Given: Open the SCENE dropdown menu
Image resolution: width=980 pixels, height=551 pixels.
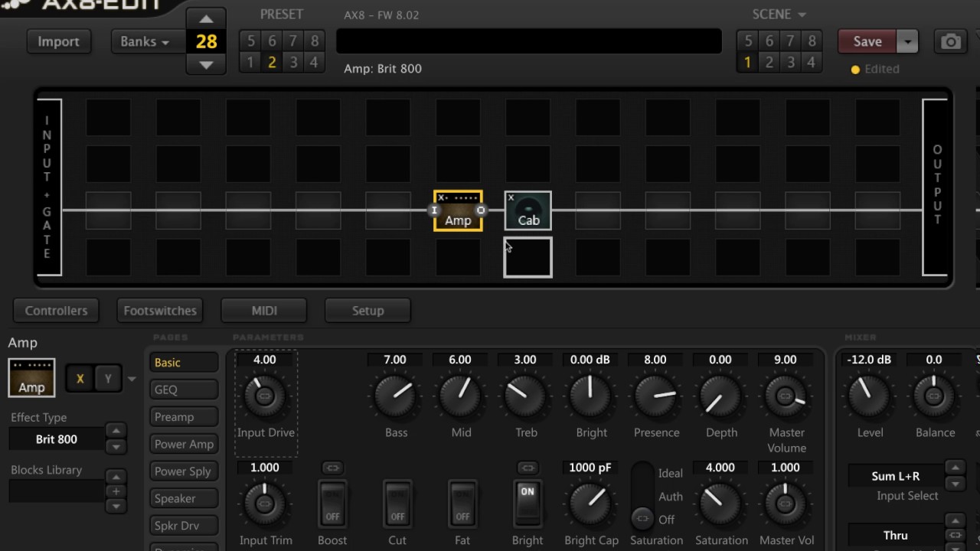Looking at the screenshot, I should 779,15.
